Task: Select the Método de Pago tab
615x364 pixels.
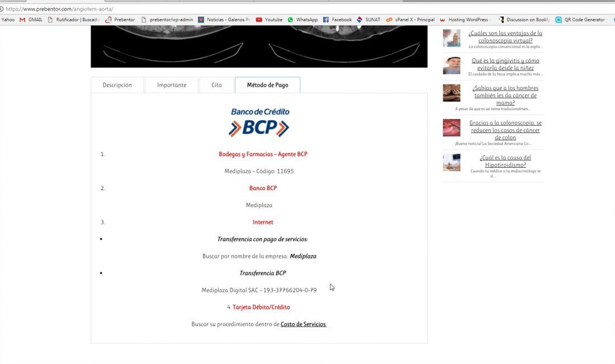Action: pos(267,85)
